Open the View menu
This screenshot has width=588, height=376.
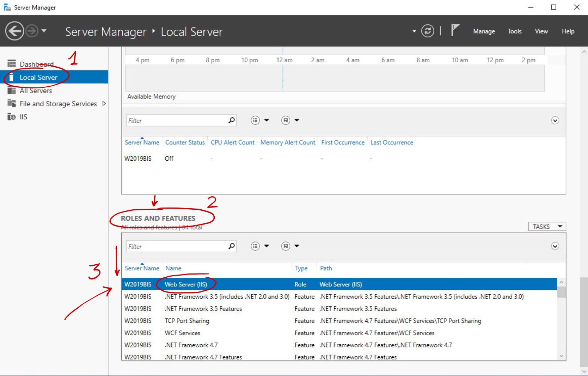tap(541, 31)
